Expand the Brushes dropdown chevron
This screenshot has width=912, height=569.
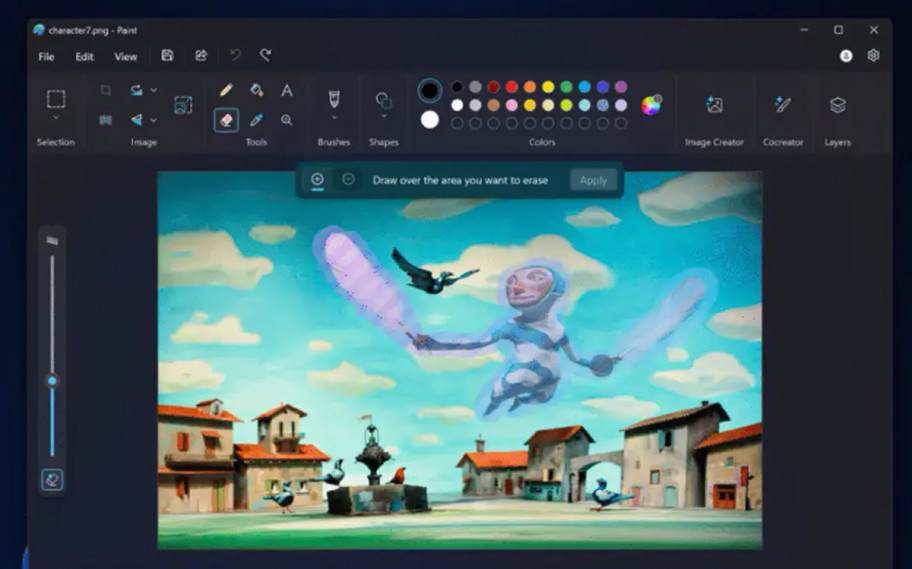click(334, 118)
